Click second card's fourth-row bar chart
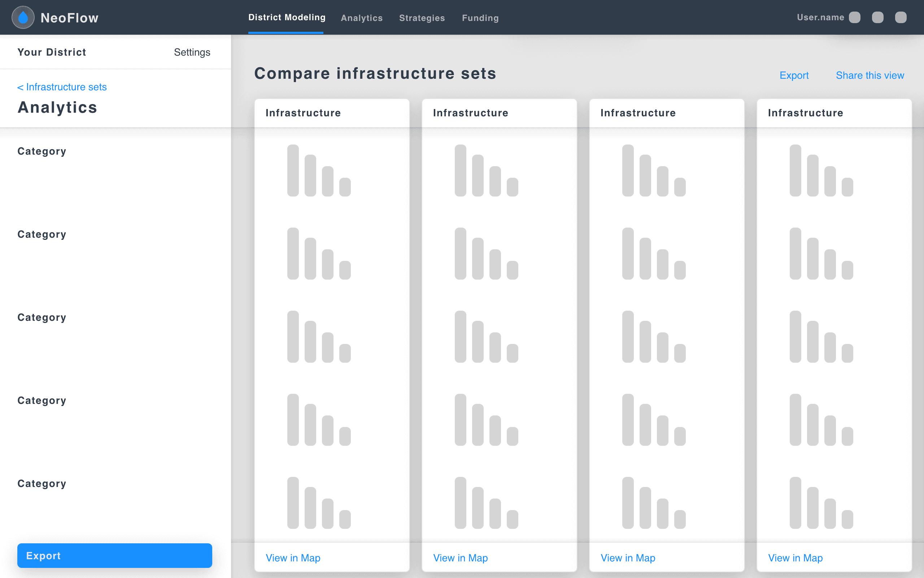Screen dimensions: 924x578 click(487, 420)
